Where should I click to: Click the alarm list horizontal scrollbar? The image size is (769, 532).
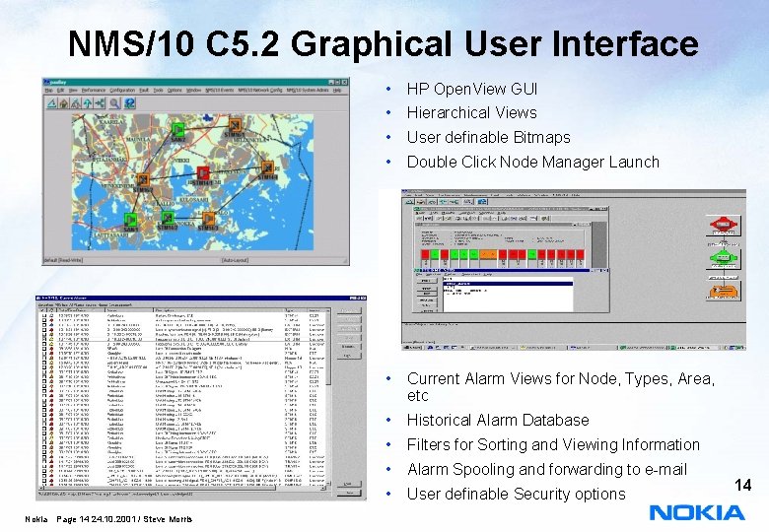[x=182, y=488]
